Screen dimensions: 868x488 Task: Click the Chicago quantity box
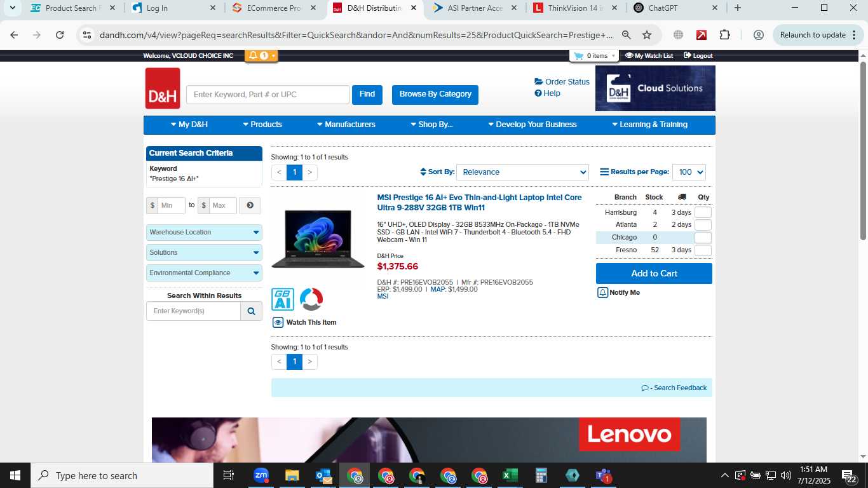pyautogui.click(x=703, y=238)
